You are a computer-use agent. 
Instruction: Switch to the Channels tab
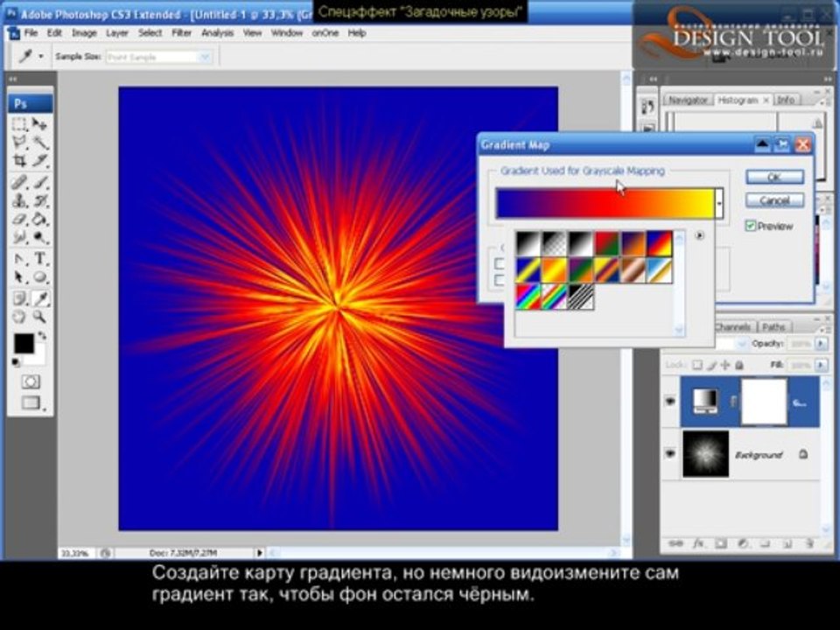coord(734,326)
